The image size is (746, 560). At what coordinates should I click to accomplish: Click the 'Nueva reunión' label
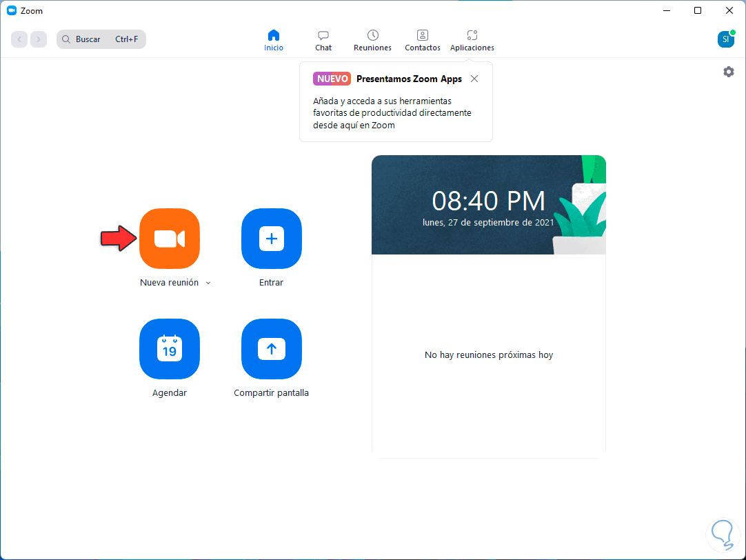(x=170, y=283)
